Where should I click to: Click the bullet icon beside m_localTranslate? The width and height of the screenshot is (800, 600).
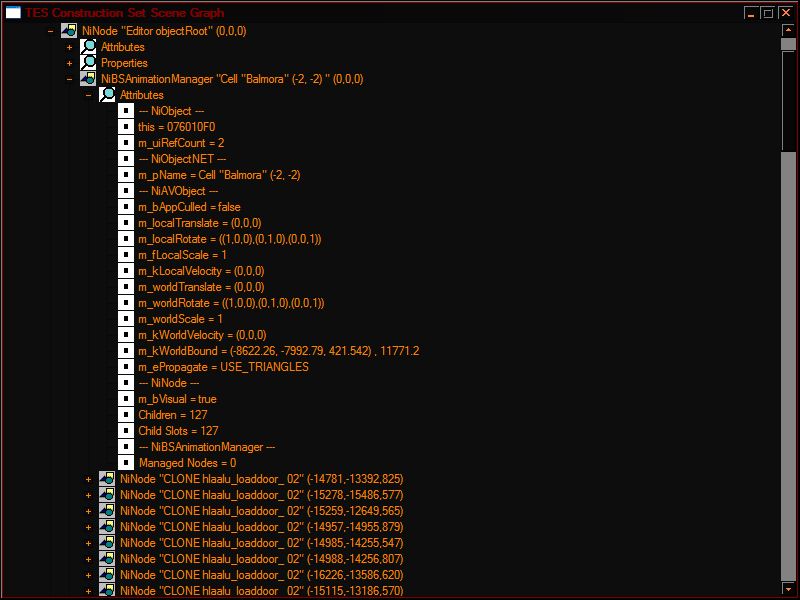[x=126, y=223]
